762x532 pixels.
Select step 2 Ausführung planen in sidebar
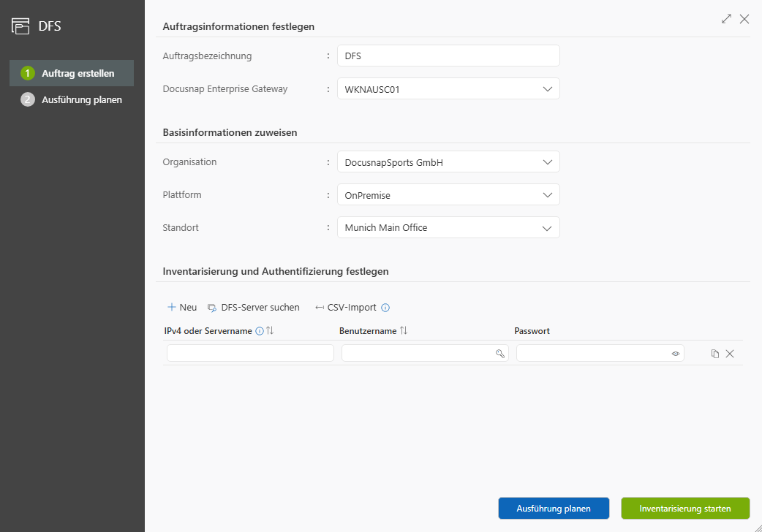coord(72,99)
